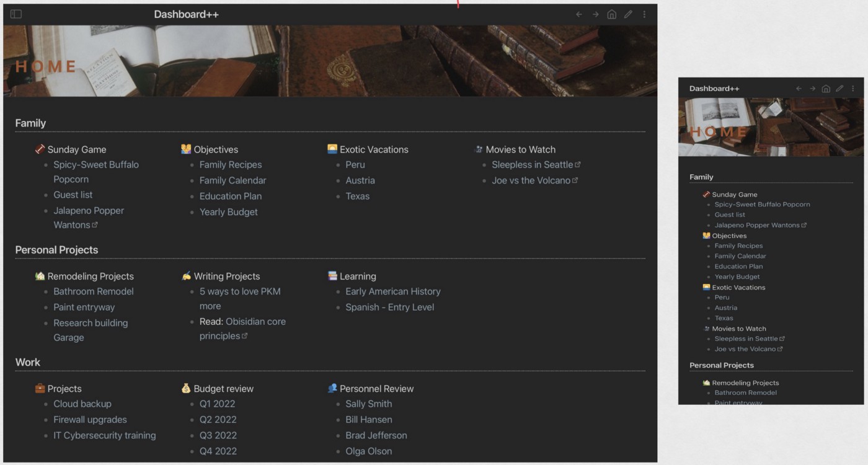The width and height of the screenshot is (868, 465).
Task: Open Jalapeno Popper Wantons recipe link
Action: (x=89, y=218)
